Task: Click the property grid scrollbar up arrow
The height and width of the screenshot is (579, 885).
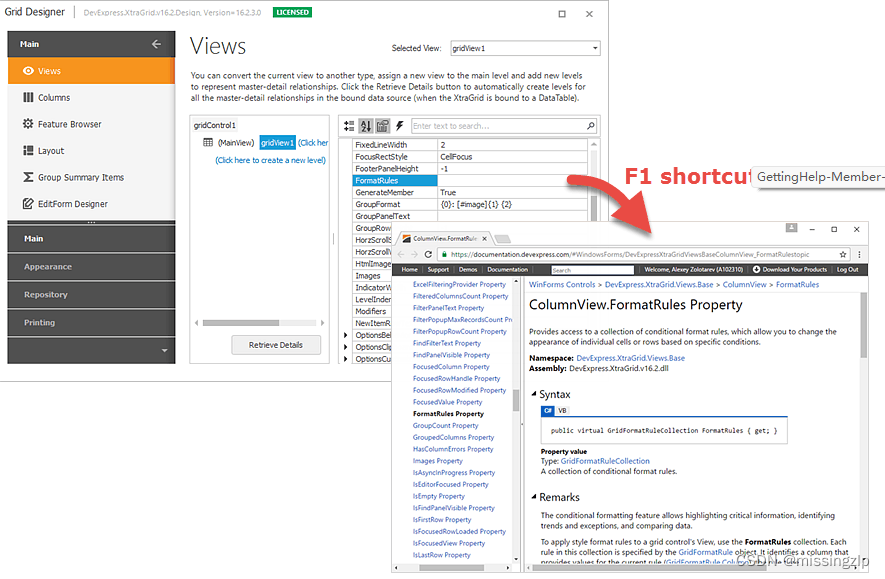Action: coord(594,144)
